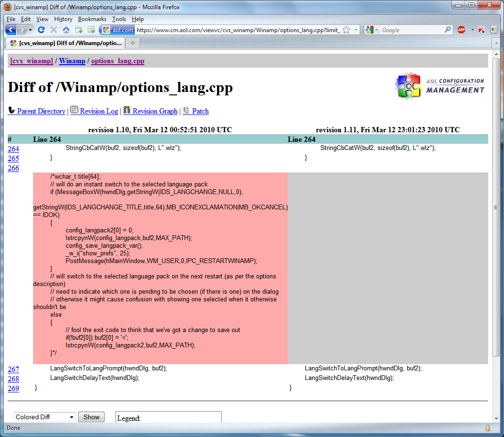Open the Help menu
Image resolution: width=504 pixels, height=437 pixels.
coord(138,19)
